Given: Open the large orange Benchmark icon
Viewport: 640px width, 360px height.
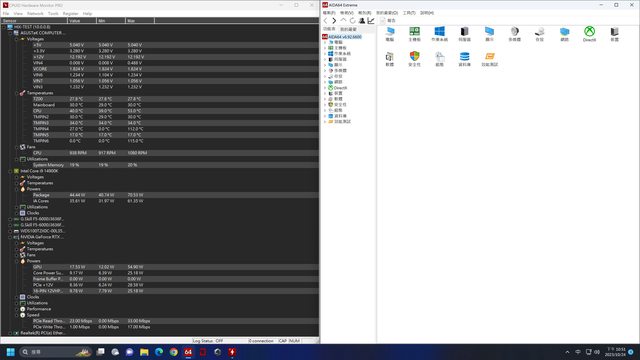Looking at the screenshot, I should click(489, 59).
